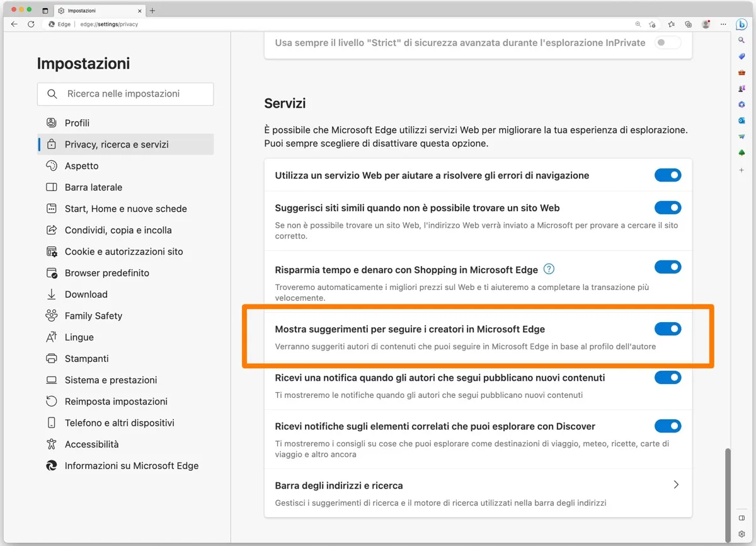Click the Servizi section heading
Viewport: 756px width, 546px height.
coord(285,103)
